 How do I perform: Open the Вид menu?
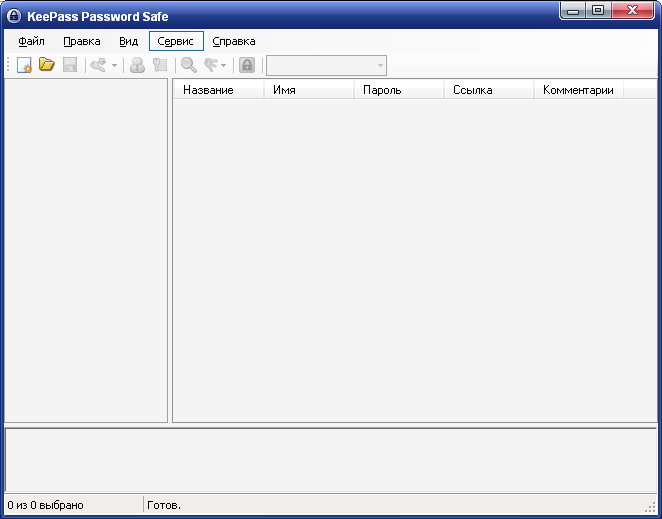pos(128,41)
